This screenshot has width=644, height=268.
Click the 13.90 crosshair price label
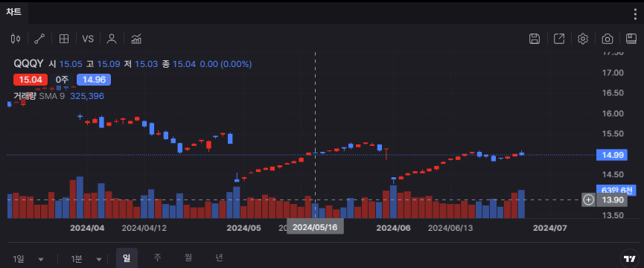611,200
